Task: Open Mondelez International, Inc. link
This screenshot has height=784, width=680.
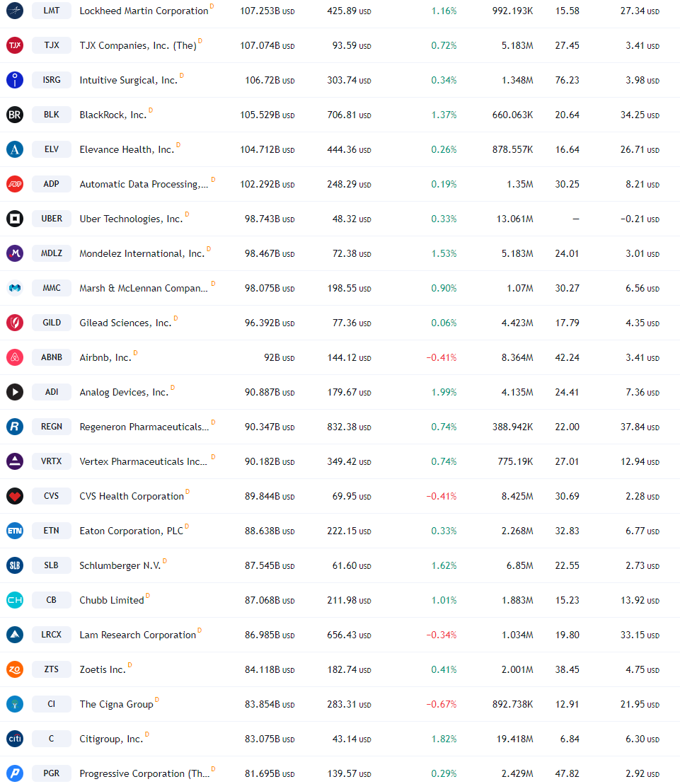Action: click(x=142, y=253)
